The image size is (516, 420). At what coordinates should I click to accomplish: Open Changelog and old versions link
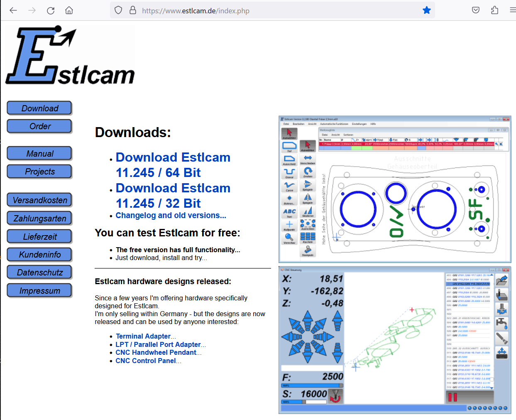click(x=171, y=216)
